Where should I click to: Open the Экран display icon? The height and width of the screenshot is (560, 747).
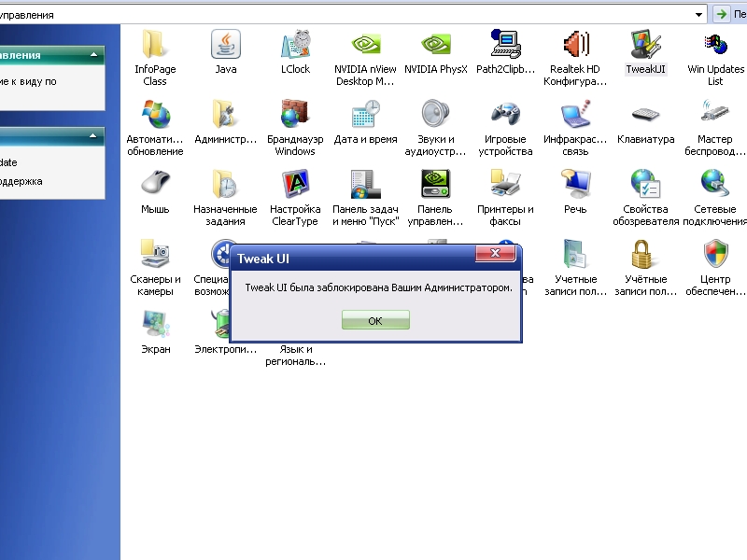tap(155, 324)
